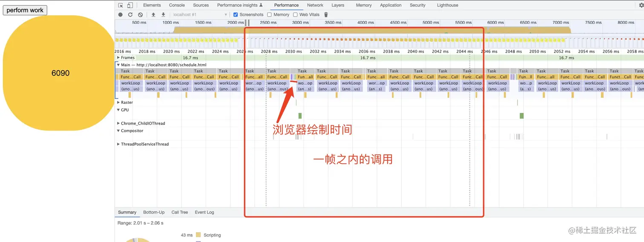
Task: Collapse the Main thread track
Action: point(118,65)
